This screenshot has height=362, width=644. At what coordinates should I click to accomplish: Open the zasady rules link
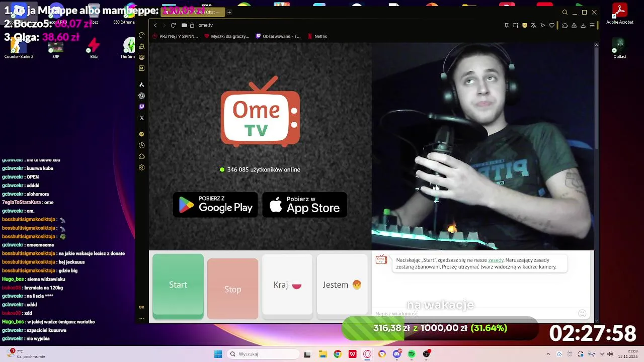(496, 260)
